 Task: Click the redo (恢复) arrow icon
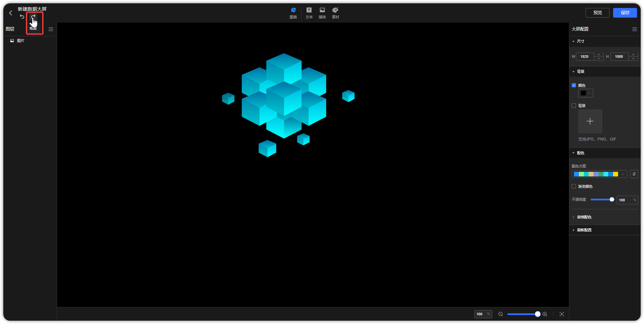(x=33, y=17)
